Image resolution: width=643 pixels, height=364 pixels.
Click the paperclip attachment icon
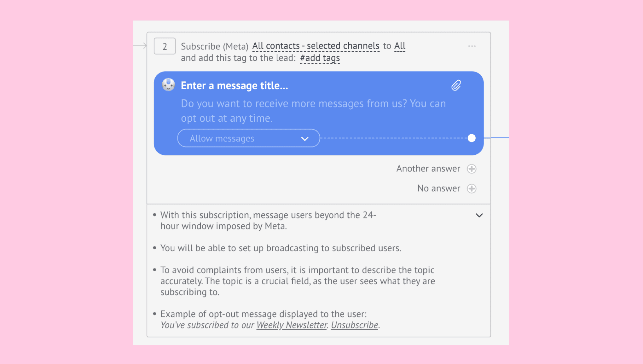point(456,85)
